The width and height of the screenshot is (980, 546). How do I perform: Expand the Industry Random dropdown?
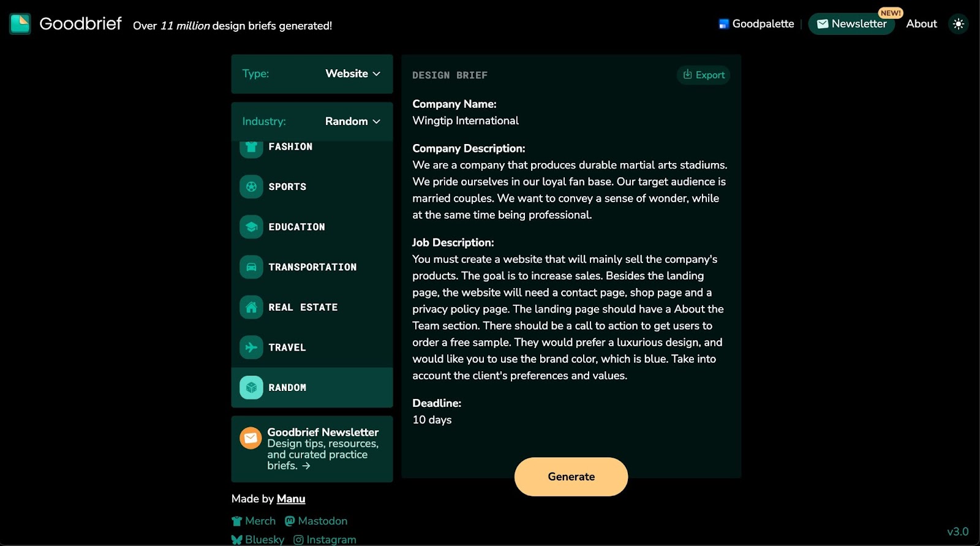[x=312, y=121]
